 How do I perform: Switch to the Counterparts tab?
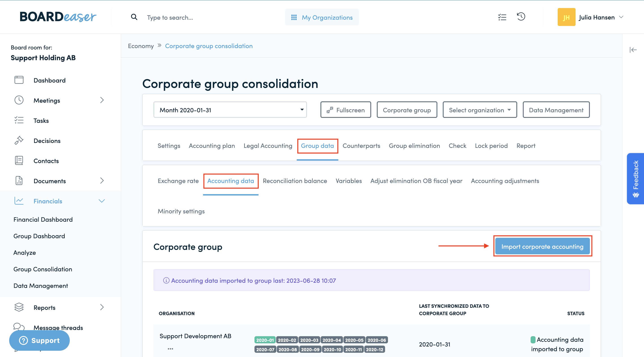361,146
